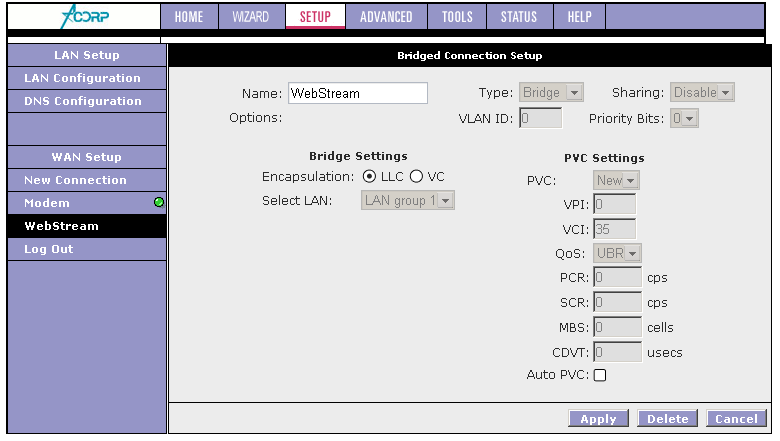The image size is (780, 441).
Task: Enable the Auto PVC checkbox
Action: 601,375
